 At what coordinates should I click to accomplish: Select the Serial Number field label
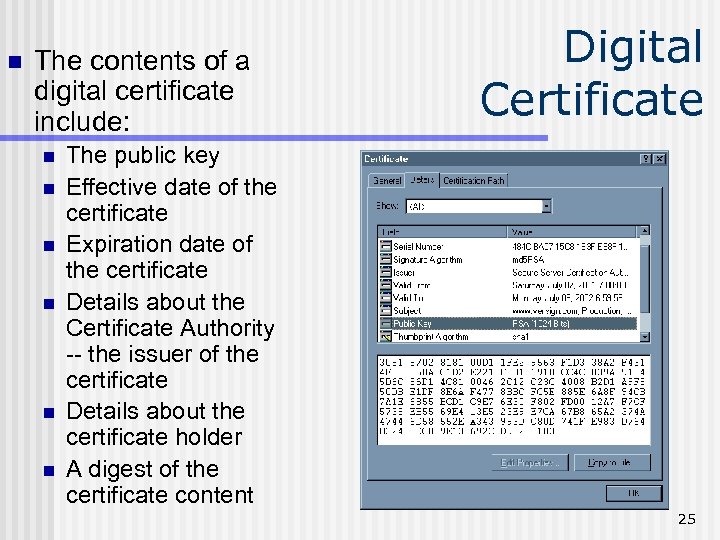click(x=418, y=247)
